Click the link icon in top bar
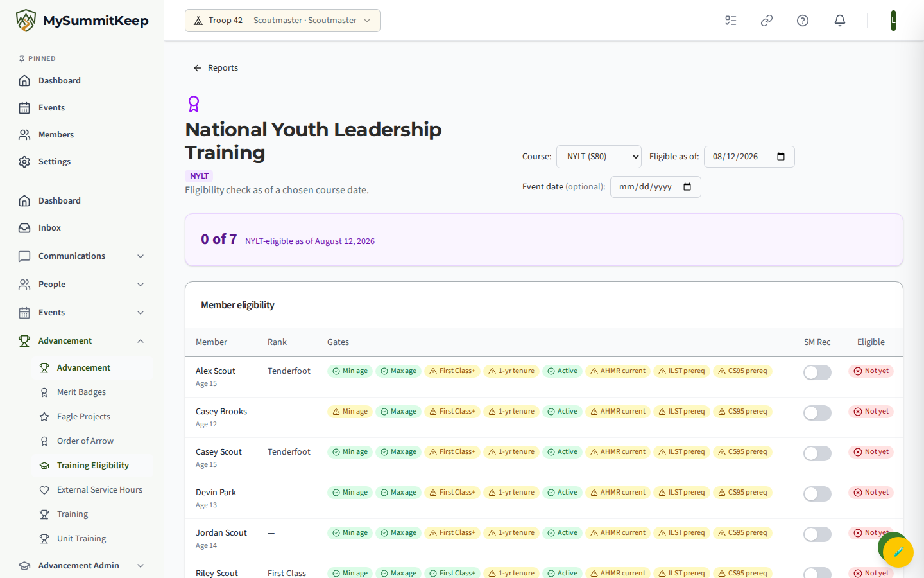 [767, 21]
